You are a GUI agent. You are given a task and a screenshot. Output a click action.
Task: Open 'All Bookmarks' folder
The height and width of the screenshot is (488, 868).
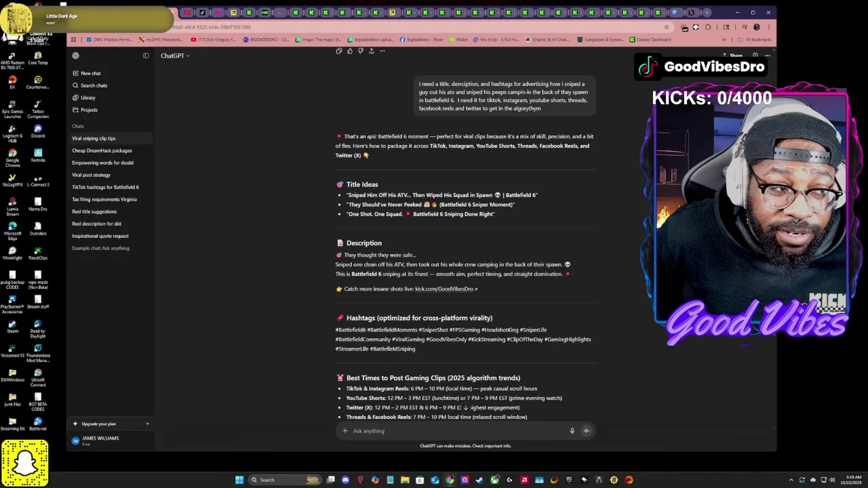[755, 39]
